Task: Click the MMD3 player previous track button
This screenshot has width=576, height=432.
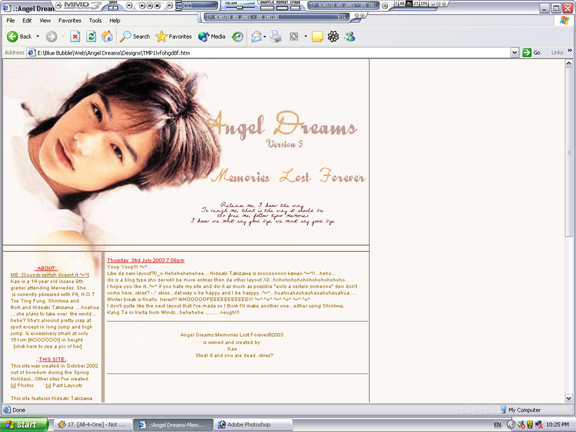Action: click(x=129, y=5)
